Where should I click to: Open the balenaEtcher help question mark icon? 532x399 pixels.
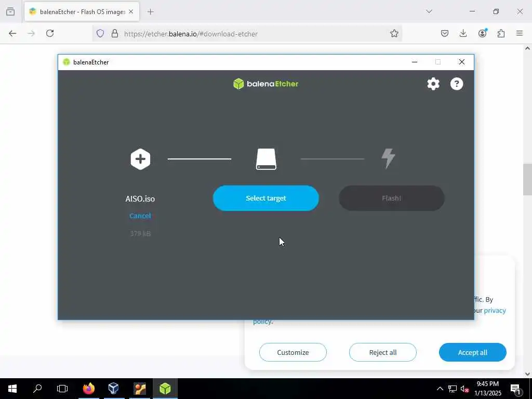point(457,84)
